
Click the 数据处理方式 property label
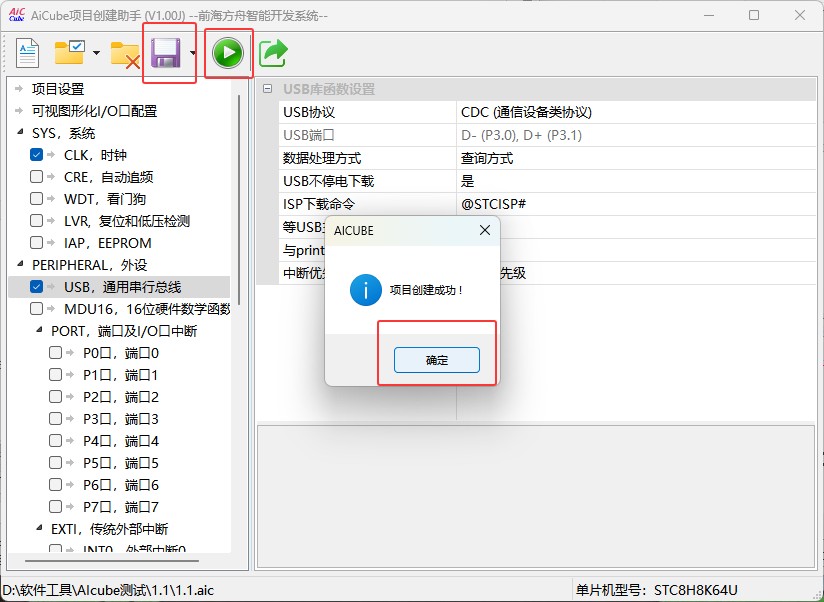tap(322, 158)
